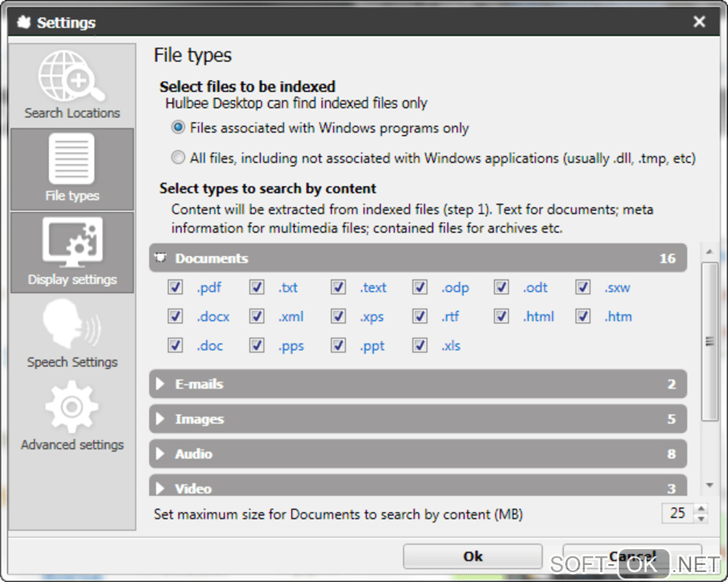Confirm settings with Ok button
Viewport: 728px width, 582px height.
[x=472, y=556]
